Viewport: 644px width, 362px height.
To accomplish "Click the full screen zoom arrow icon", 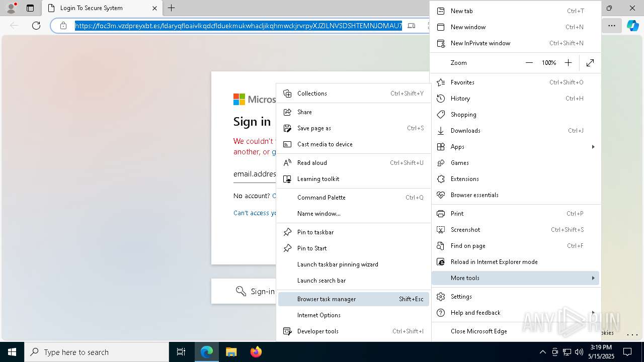I will (590, 63).
